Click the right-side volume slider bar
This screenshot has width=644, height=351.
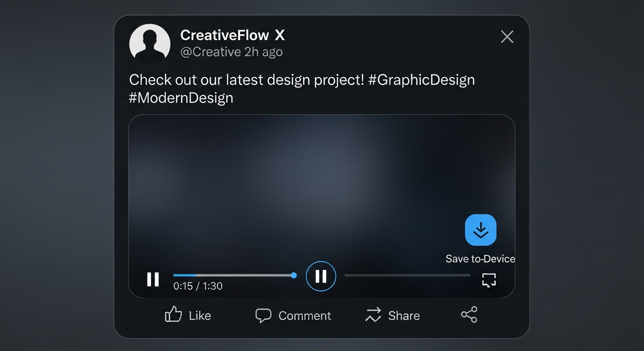pos(407,275)
